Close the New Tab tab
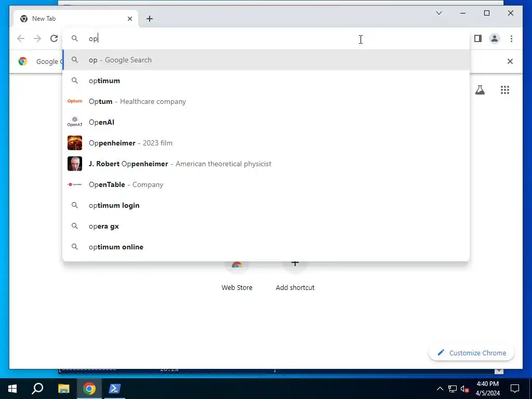532x399 pixels. pos(129,19)
